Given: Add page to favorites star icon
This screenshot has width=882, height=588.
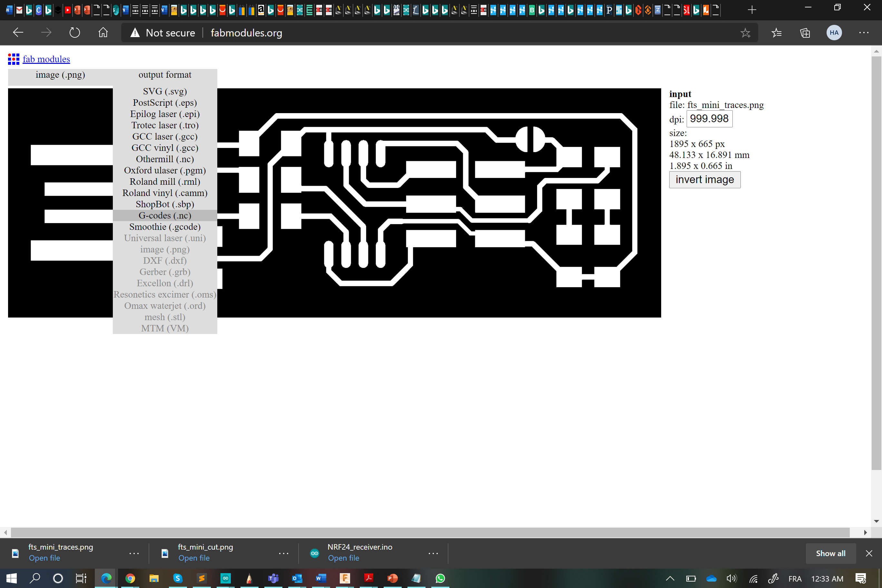Looking at the screenshot, I should 745,33.
